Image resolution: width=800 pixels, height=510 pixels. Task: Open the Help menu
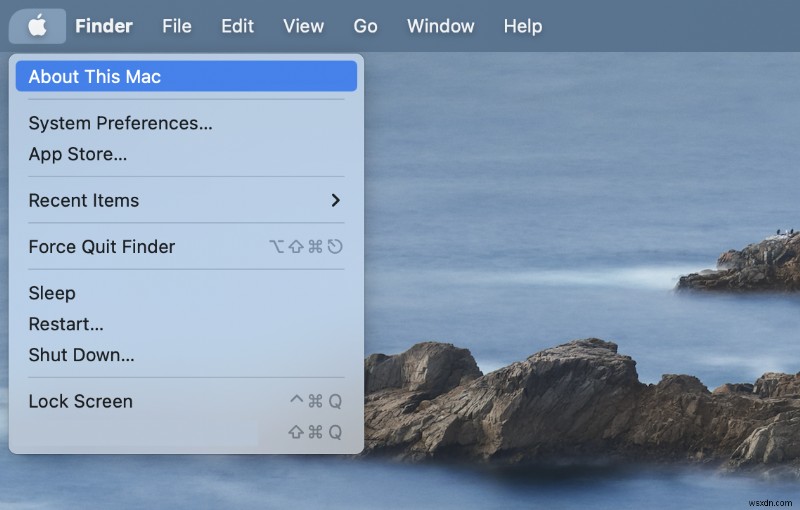pyautogui.click(x=523, y=26)
